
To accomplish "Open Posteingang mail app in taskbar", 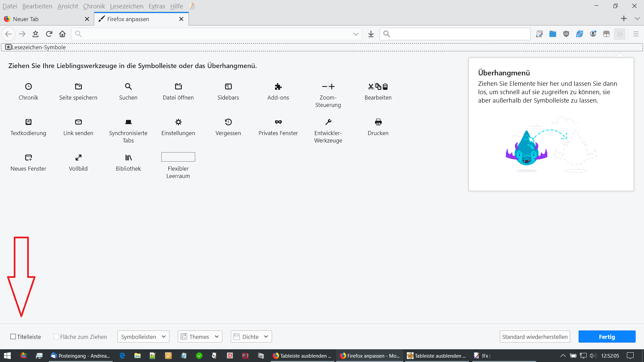I will (x=80, y=356).
